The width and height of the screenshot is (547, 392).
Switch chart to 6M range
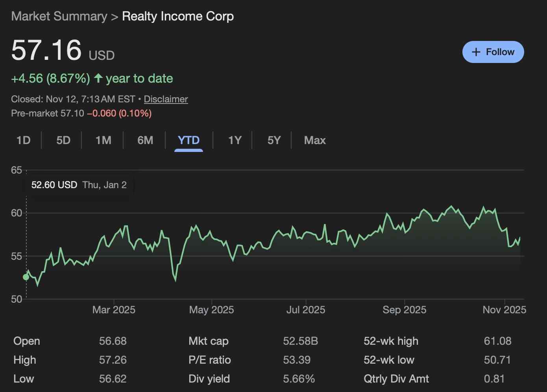click(145, 140)
